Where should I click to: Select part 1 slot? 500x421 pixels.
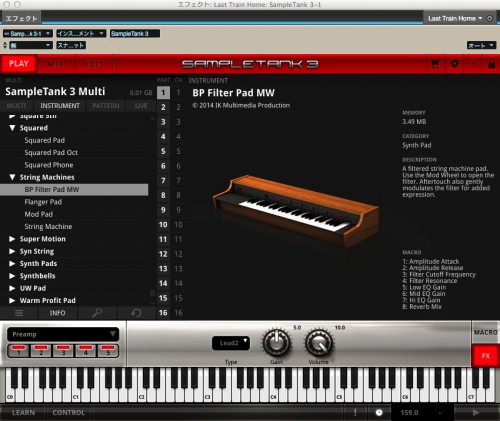point(163,93)
